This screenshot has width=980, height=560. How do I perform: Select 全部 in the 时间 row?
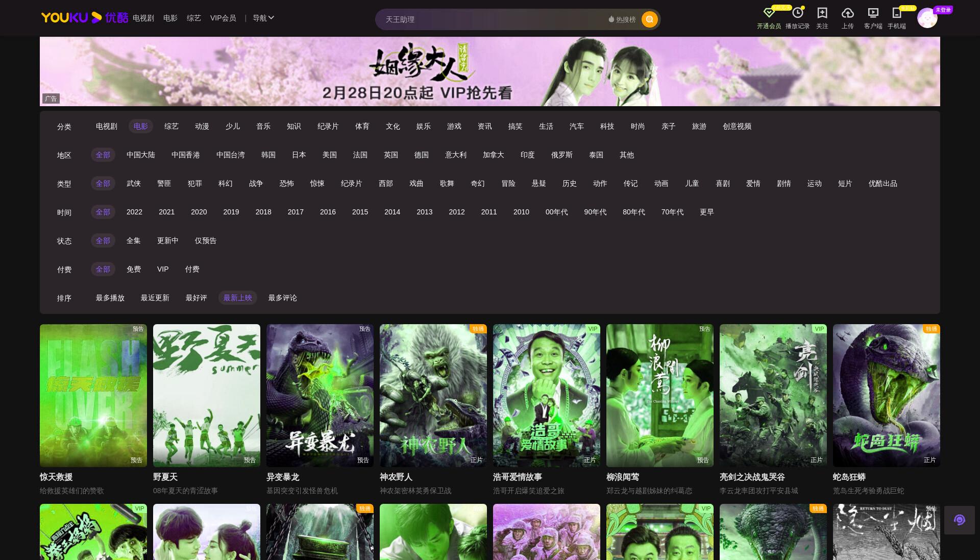click(x=103, y=212)
